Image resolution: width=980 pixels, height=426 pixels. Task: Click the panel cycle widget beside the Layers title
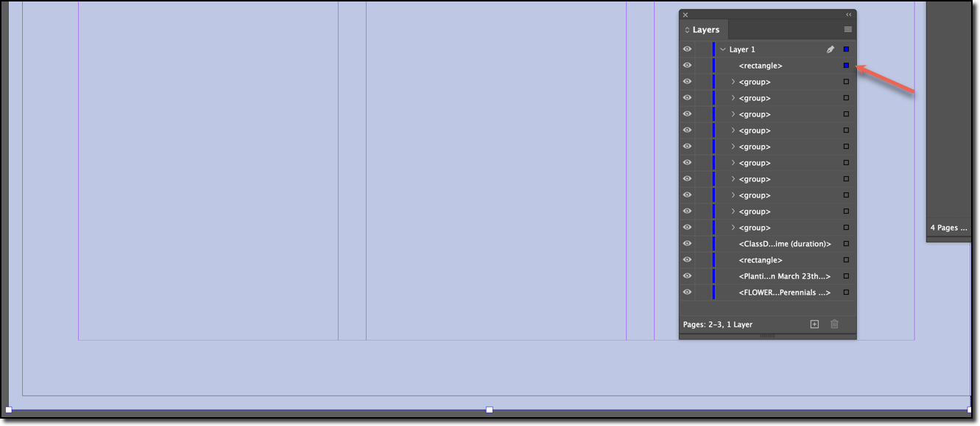[688, 29]
